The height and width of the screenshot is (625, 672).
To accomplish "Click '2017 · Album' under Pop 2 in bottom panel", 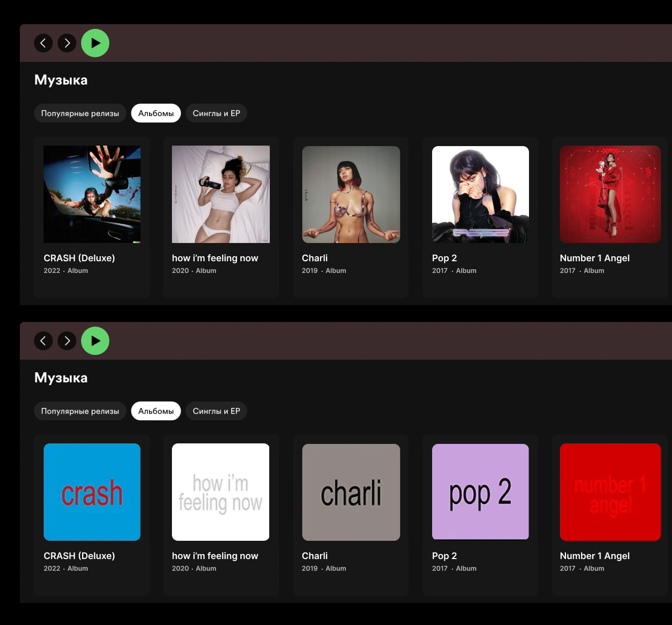I will [454, 569].
